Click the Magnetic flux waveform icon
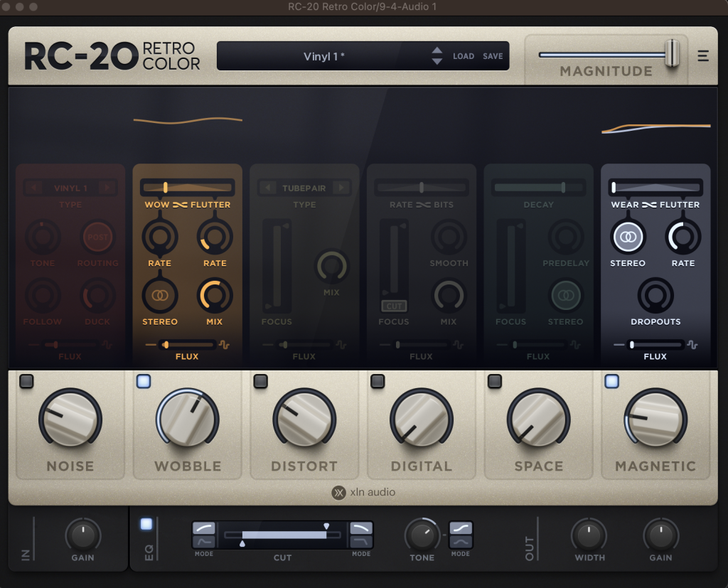Screen dimensions: 728x588 tap(692, 345)
